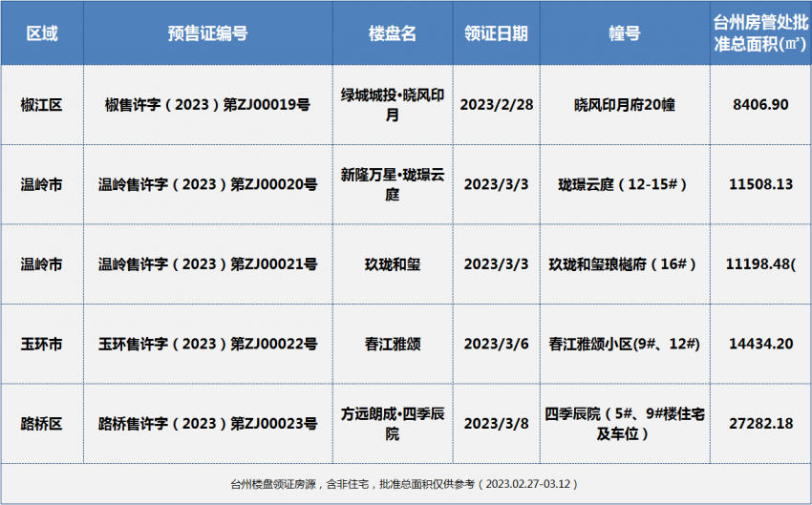Select the 玖珑和玺 project name cell
Viewport: 812px width, 505px height.
click(x=393, y=263)
